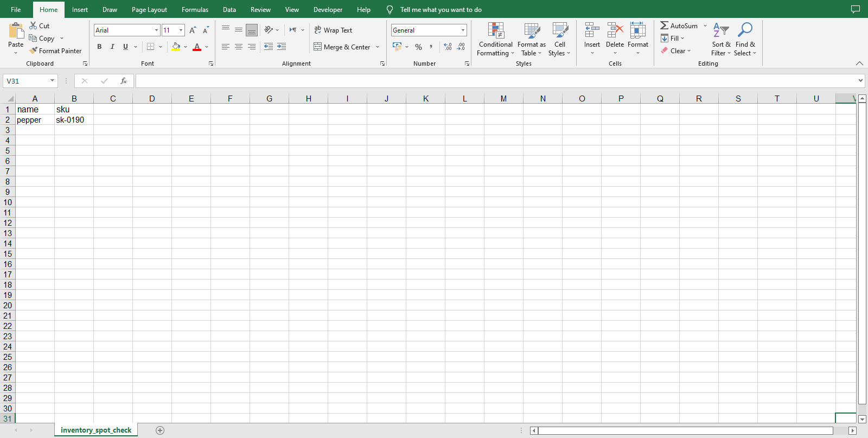Click the Increase Font Size icon
This screenshot has width=868, height=438.
tap(193, 30)
